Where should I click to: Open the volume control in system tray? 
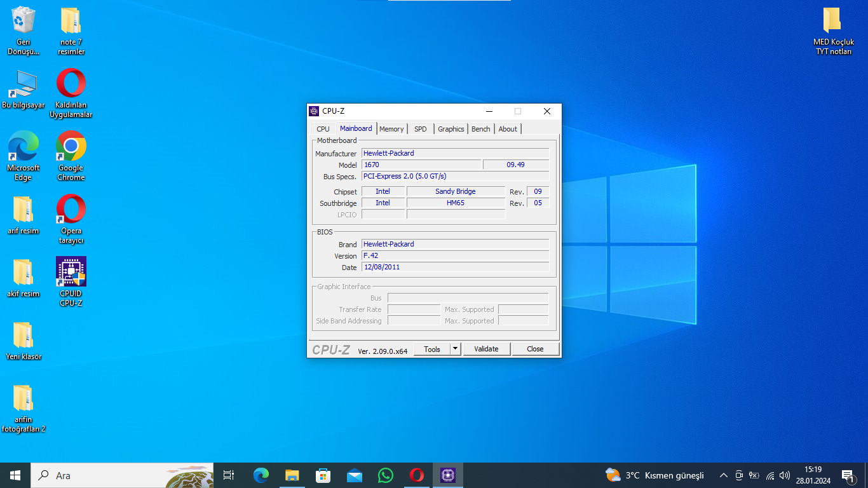click(785, 475)
